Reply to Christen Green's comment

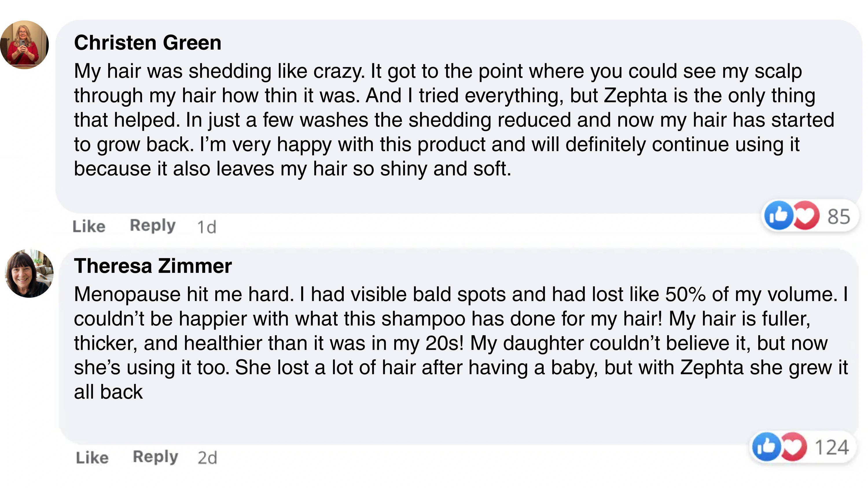(x=153, y=225)
